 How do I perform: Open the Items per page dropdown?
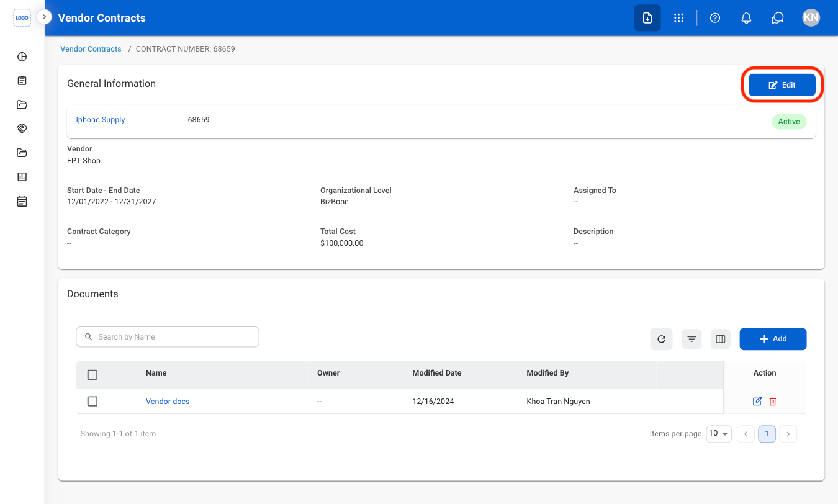pos(719,434)
